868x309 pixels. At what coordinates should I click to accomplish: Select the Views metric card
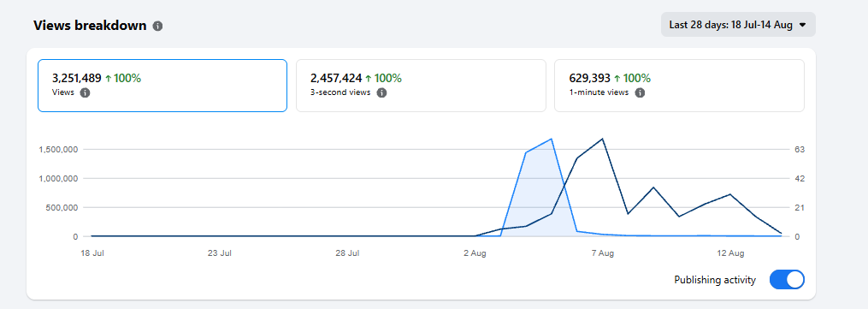tap(162, 86)
